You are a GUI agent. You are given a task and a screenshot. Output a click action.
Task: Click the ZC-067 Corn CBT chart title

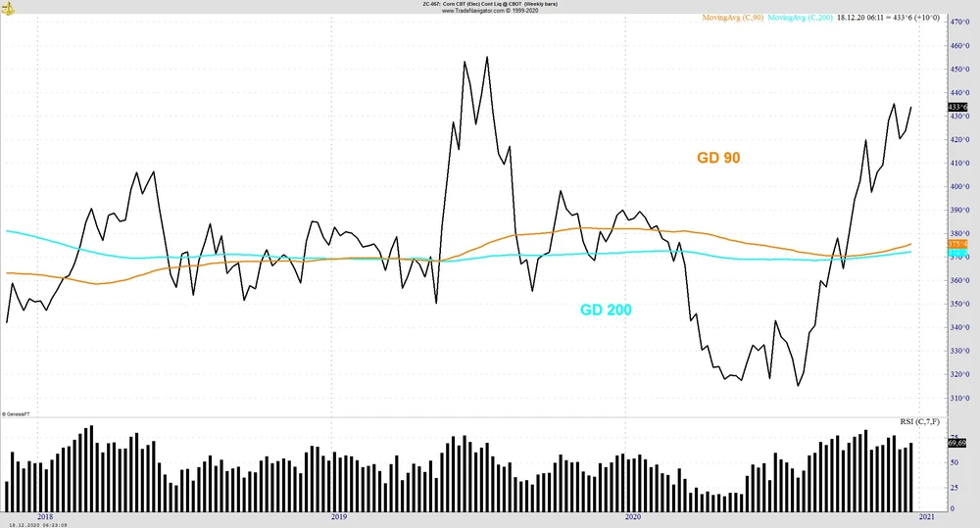[x=490, y=4]
